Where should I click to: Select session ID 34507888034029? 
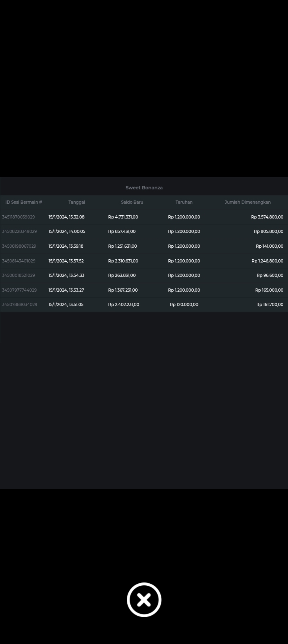click(20, 304)
